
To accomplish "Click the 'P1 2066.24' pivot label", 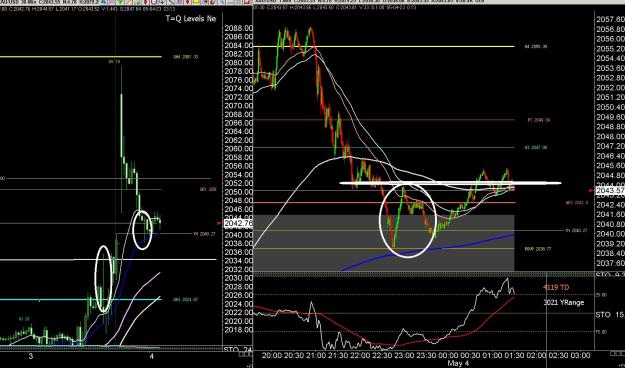I will [x=539, y=120].
